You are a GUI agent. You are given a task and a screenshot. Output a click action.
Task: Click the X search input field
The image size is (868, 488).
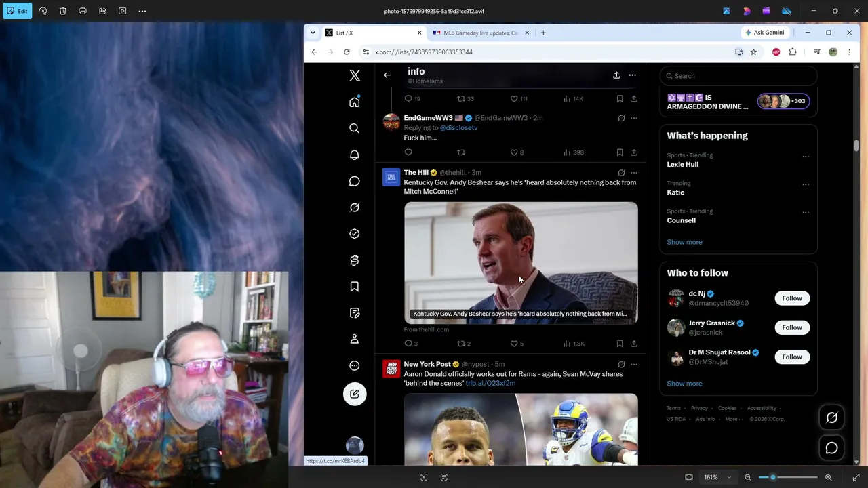738,76
